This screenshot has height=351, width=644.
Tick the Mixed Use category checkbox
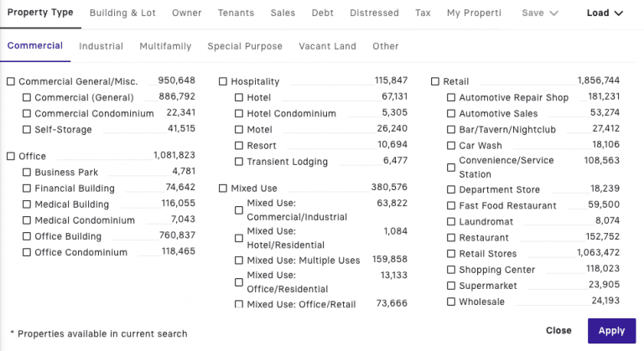tap(223, 188)
